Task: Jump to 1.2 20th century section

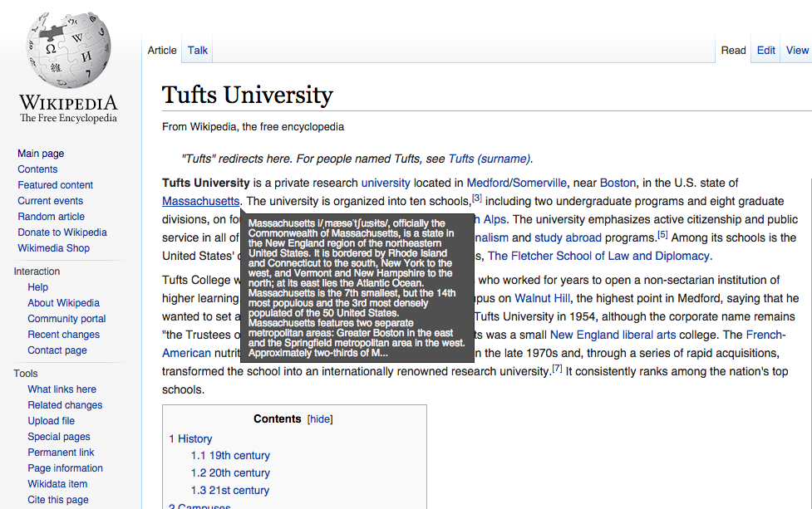Action: tap(230, 472)
